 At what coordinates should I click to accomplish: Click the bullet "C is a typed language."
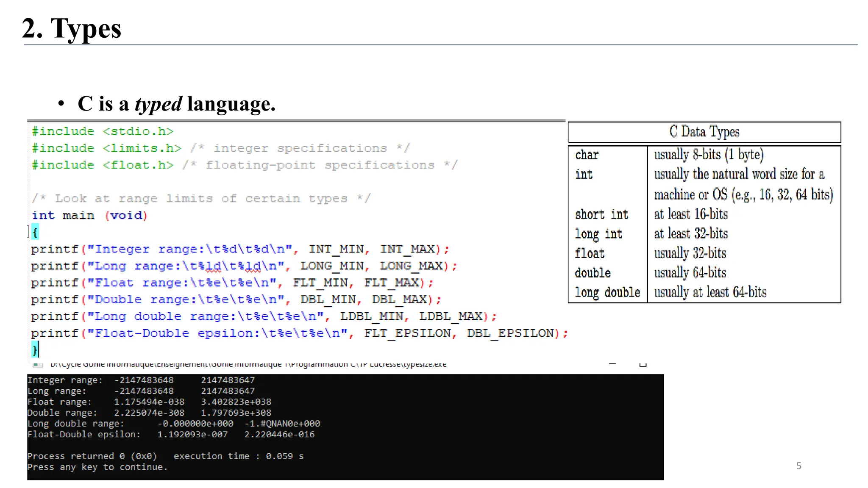[176, 104]
